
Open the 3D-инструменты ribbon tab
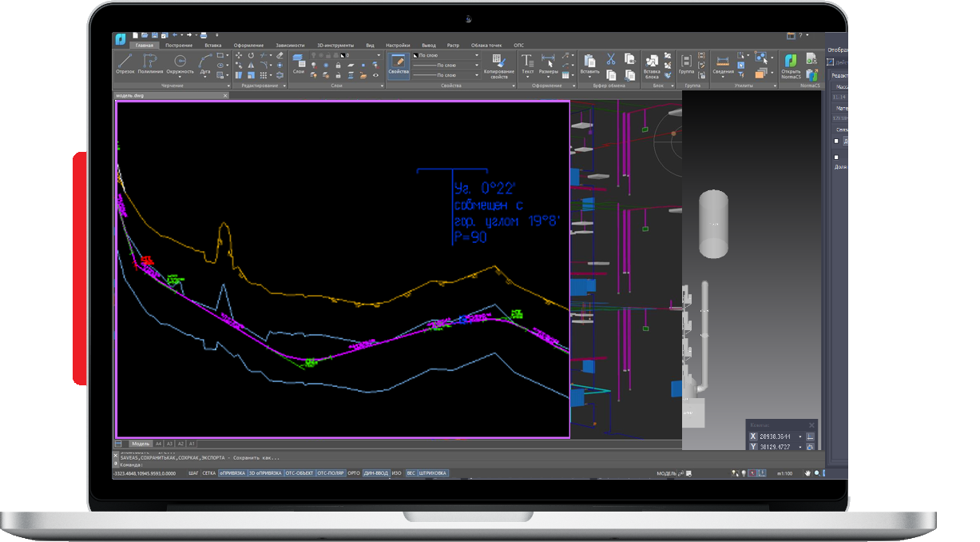[x=335, y=46]
